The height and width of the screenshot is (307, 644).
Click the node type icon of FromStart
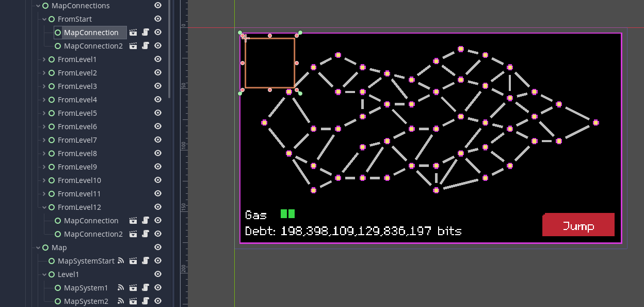click(52, 19)
